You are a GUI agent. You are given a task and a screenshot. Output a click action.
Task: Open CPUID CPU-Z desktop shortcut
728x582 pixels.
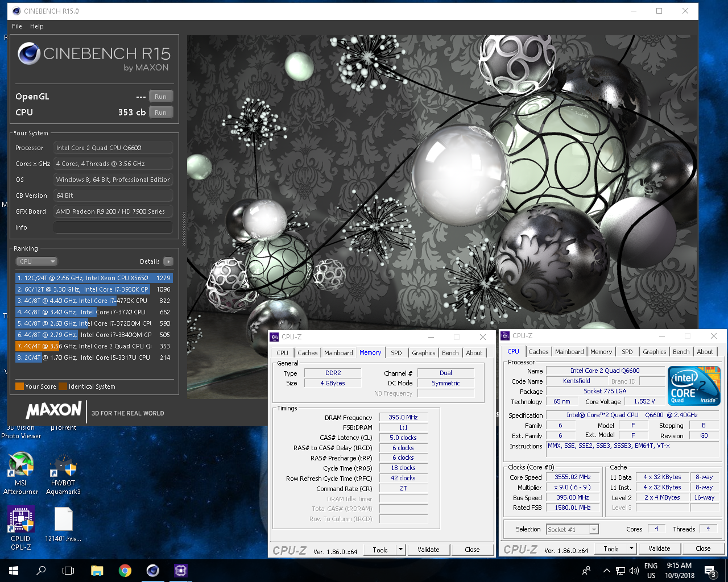click(x=20, y=529)
